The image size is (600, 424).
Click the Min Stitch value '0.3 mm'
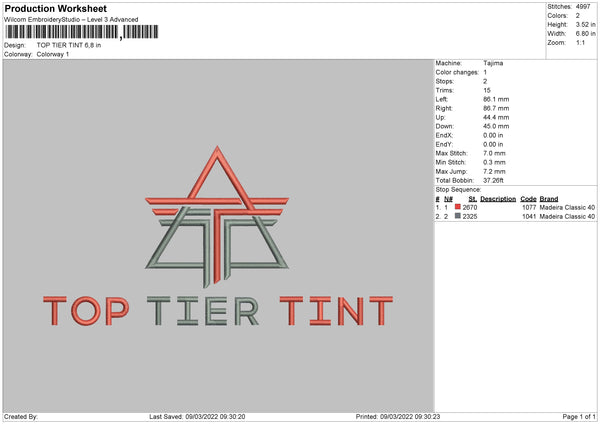click(494, 162)
